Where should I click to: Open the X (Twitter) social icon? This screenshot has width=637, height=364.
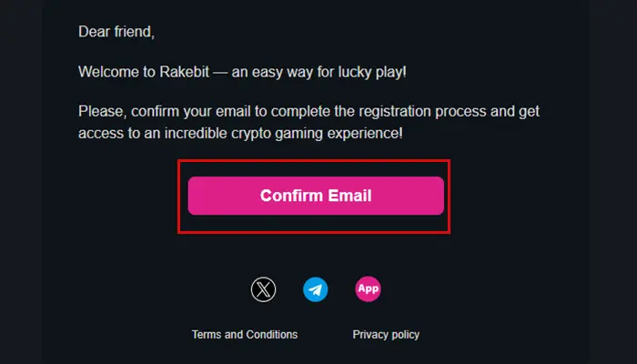[x=264, y=290]
